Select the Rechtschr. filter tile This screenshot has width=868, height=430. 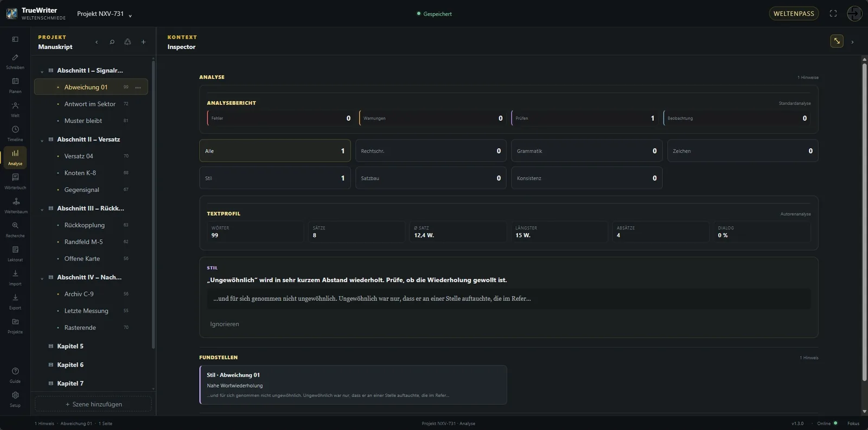pos(431,151)
